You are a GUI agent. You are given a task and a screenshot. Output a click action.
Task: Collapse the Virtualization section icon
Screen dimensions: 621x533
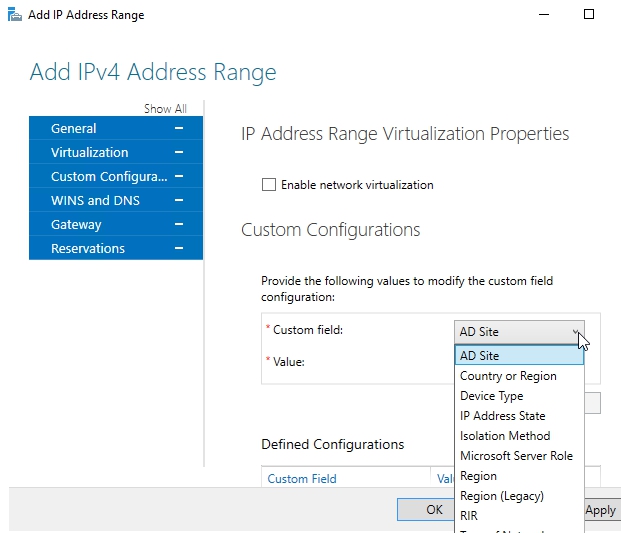[179, 152]
